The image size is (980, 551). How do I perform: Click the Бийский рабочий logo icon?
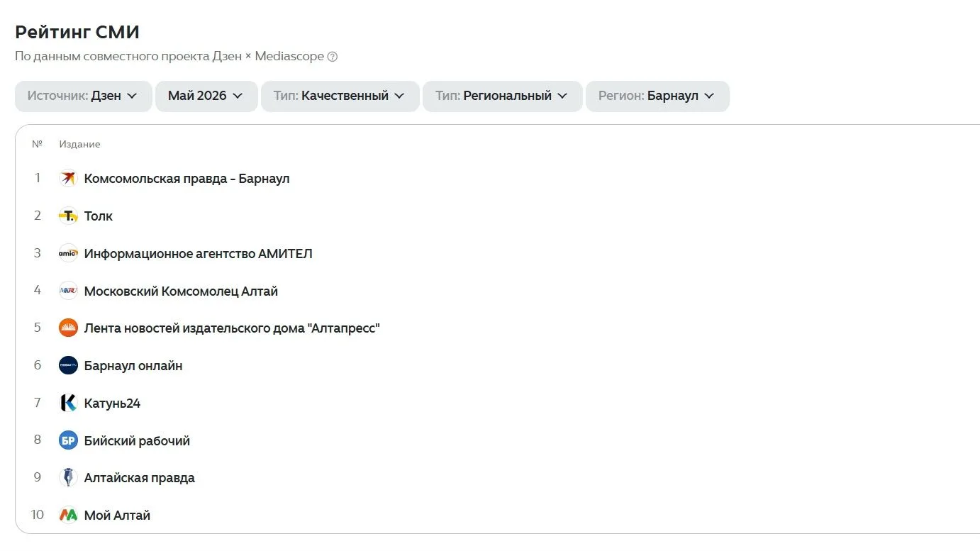(x=68, y=440)
